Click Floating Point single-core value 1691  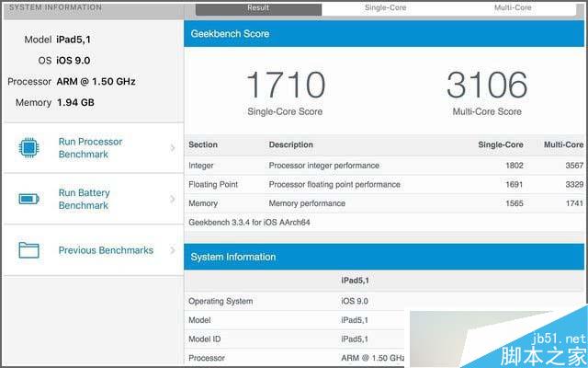pyautogui.click(x=514, y=185)
